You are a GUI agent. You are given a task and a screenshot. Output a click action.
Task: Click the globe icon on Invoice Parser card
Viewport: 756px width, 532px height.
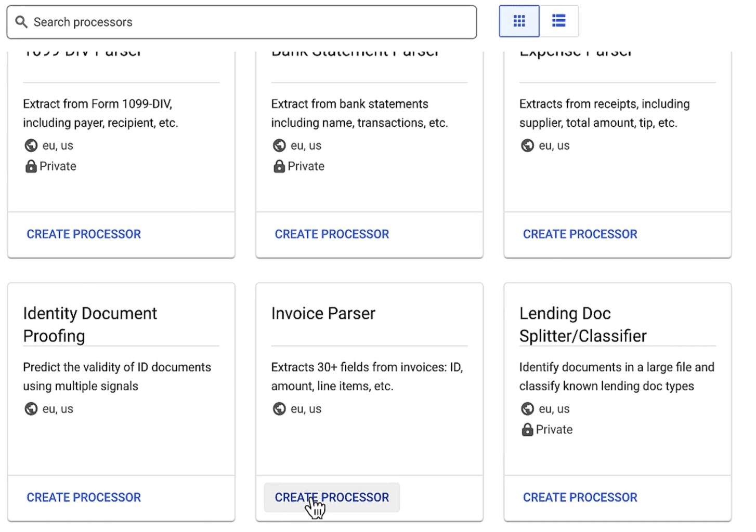point(279,409)
